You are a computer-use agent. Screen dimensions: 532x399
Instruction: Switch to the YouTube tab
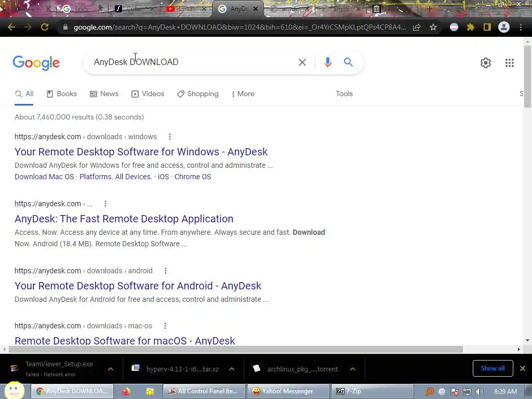(186, 9)
